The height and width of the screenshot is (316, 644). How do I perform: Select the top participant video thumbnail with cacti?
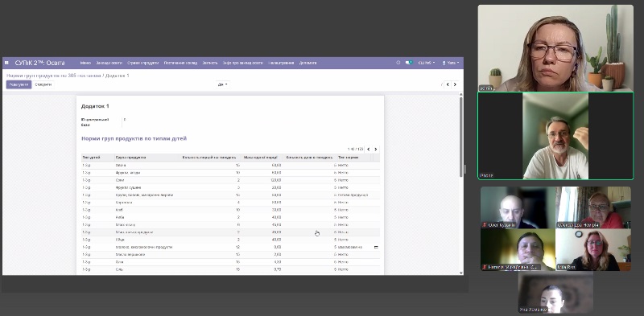(555, 48)
